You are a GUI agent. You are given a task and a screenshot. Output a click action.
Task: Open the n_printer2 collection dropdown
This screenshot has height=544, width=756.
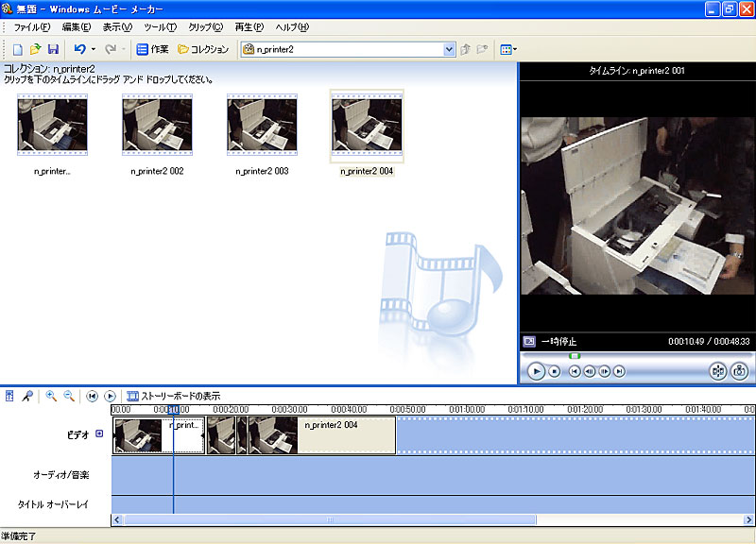(x=449, y=49)
